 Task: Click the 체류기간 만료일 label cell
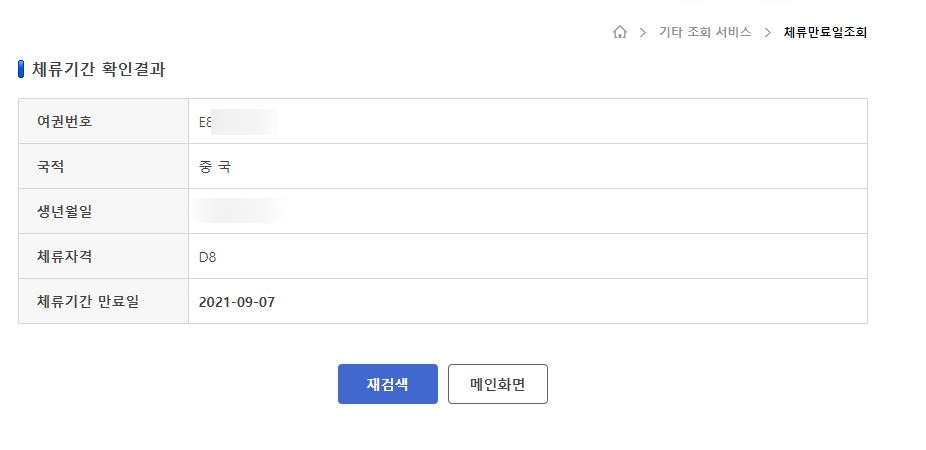[x=103, y=301]
